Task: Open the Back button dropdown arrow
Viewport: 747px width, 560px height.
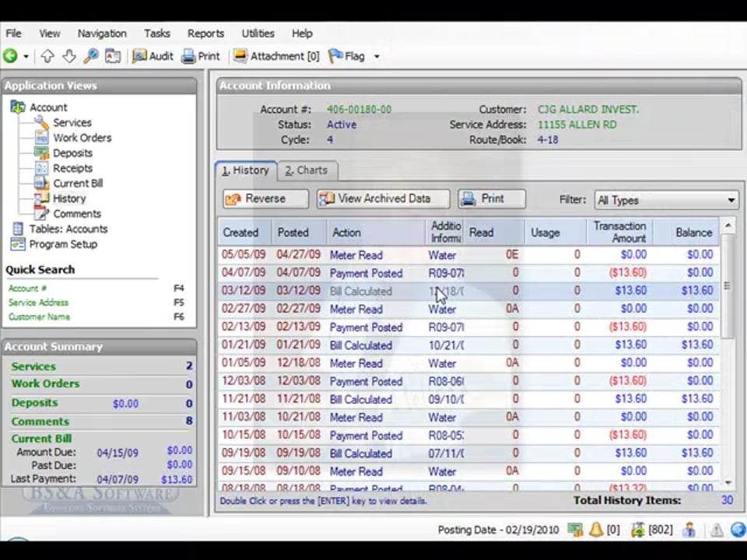Action: click(x=26, y=56)
